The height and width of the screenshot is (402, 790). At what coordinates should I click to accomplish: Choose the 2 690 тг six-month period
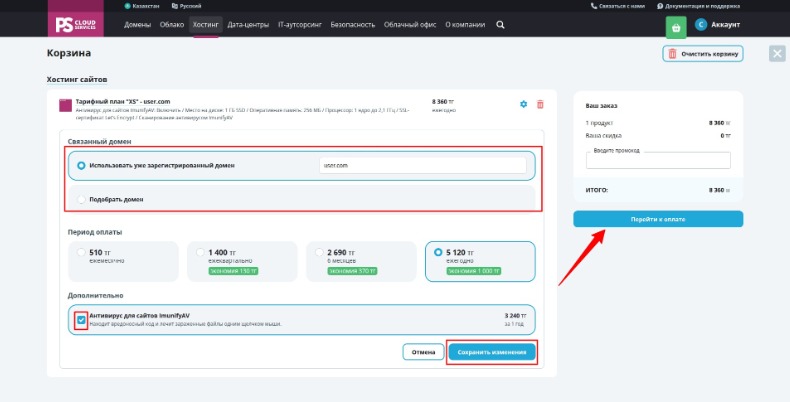coord(319,252)
